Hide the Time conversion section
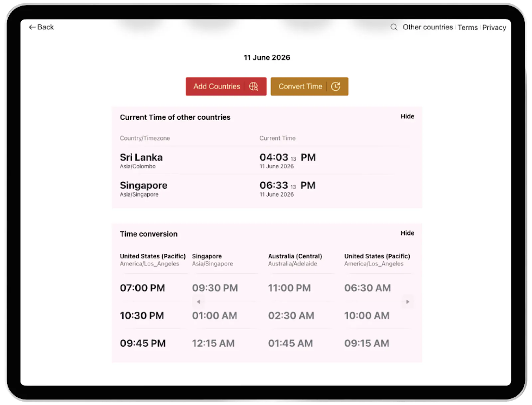532x405 pixels. (407, 233)
